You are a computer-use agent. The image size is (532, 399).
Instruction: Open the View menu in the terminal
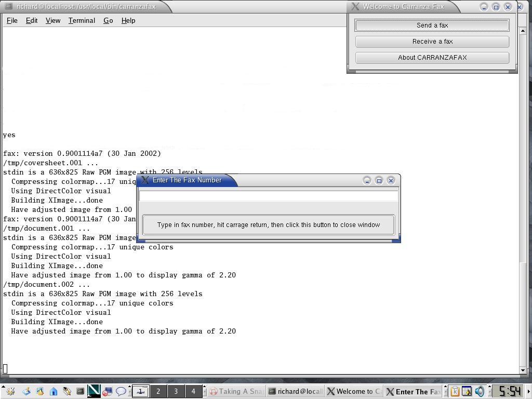53,21
